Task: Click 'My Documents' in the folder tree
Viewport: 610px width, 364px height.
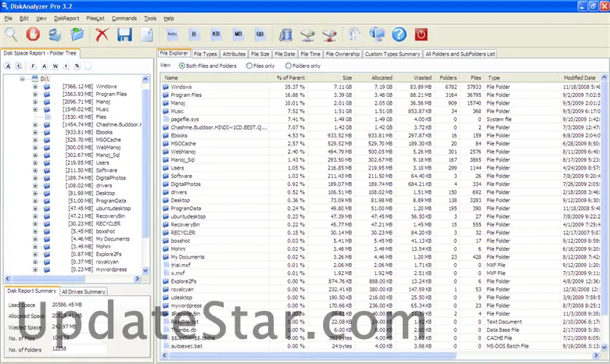Action: point(113,239)
